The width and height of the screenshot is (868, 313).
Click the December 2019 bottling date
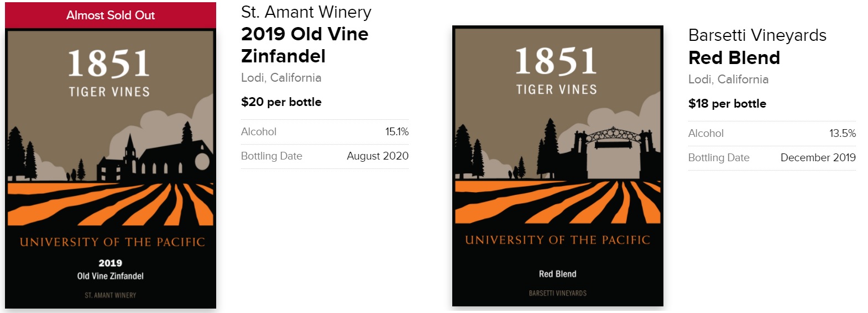pos(817,158)
